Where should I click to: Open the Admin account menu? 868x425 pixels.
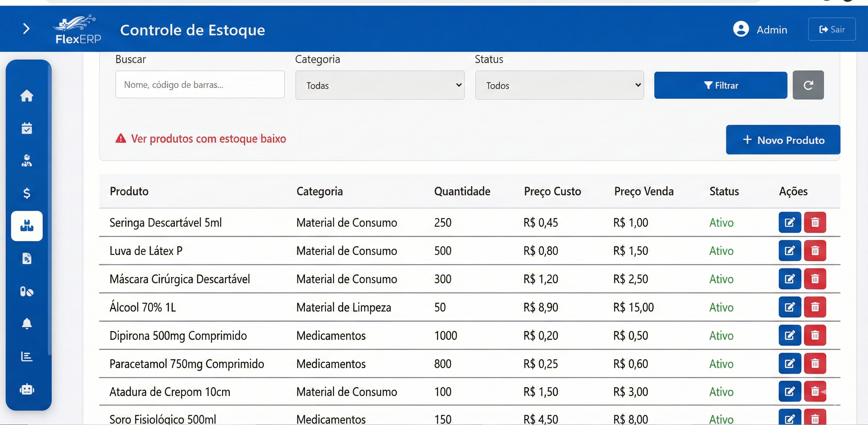(x=762, y=29)
